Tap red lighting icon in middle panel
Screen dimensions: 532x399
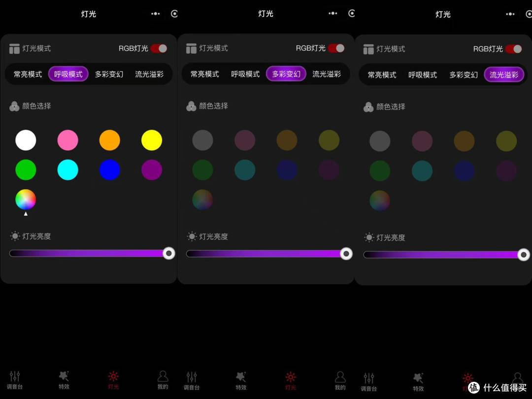tap(291, 377)
